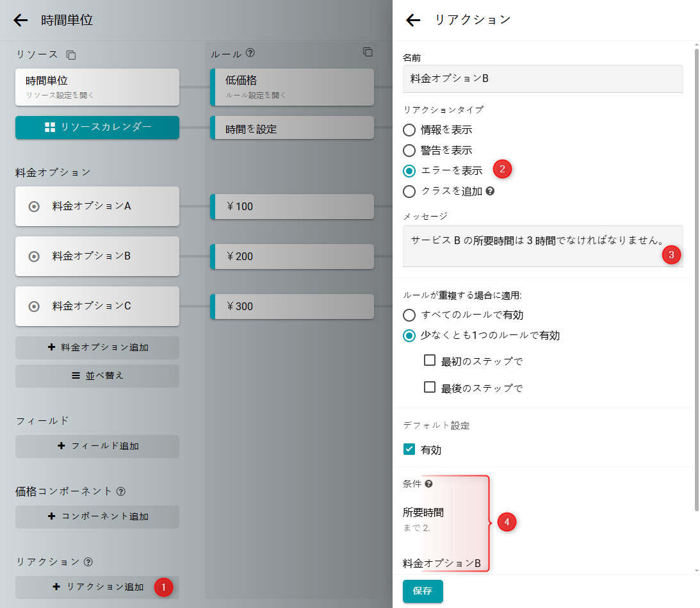Click help icon next to 条件 label
Screen dimensions: 700x608
tap(428, 484)
